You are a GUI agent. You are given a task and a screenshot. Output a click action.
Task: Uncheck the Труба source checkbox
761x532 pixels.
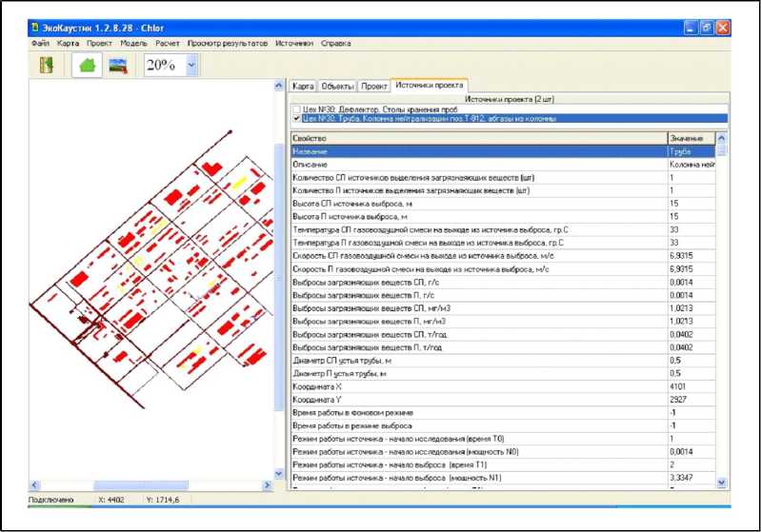[296, 120]
